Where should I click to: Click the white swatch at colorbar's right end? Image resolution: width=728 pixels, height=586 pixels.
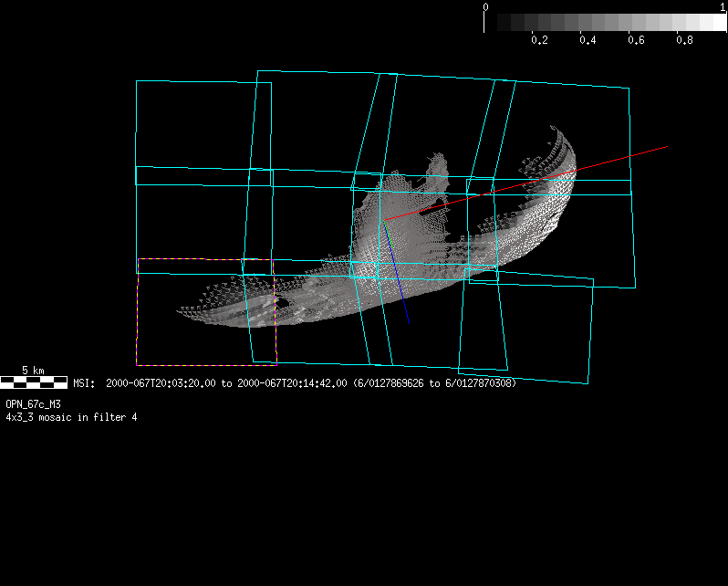click(x=713, y=23)
